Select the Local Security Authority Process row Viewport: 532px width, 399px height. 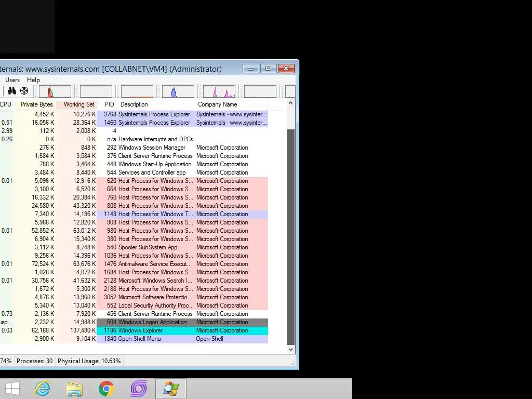point(134,305)
